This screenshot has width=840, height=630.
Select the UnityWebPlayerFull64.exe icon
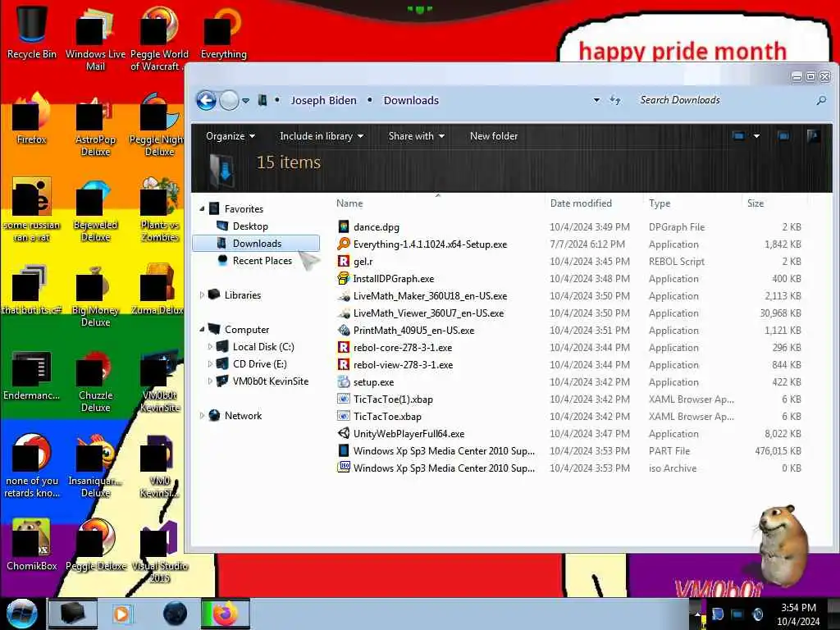[x=344, y=433]
